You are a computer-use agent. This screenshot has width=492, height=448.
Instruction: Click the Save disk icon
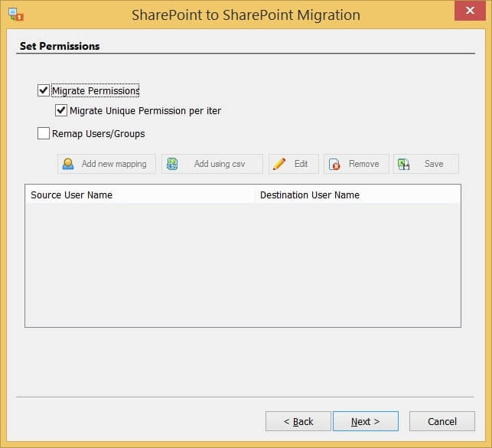click(403, 164)
